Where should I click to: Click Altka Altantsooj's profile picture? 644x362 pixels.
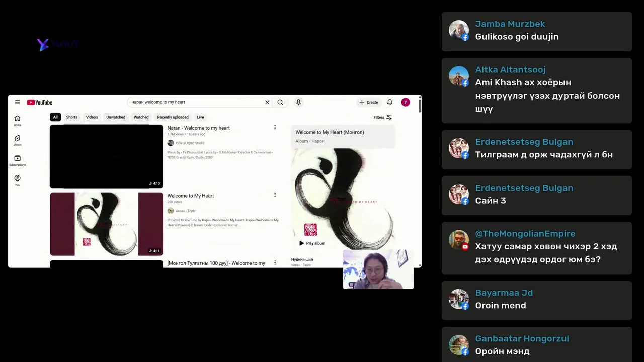click(x=459, y=76)
